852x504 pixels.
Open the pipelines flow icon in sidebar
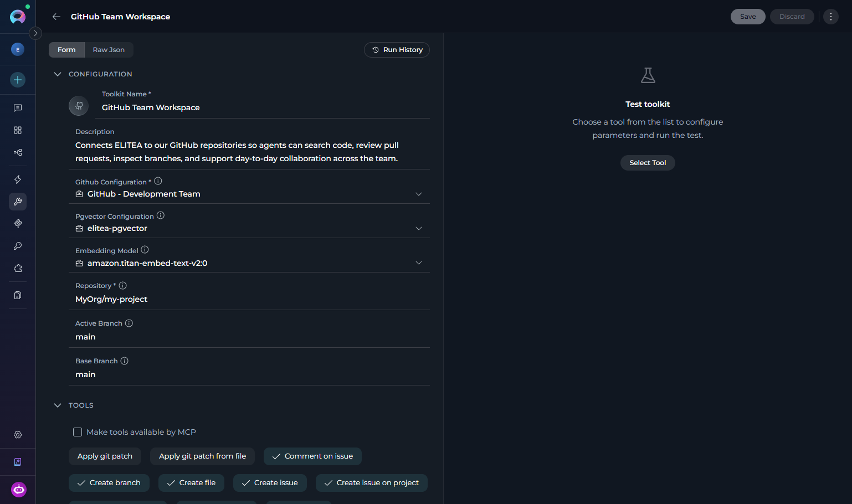(18, 152)
